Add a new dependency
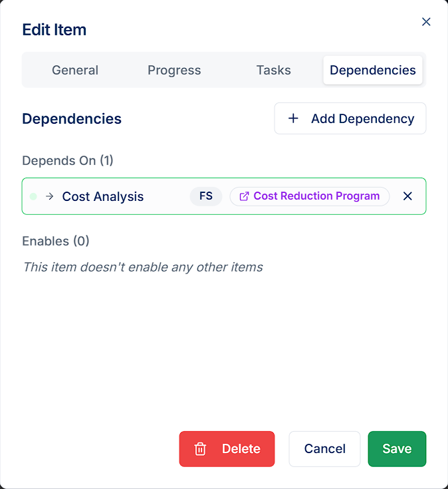The image size is (448, 489). point(350,118)
